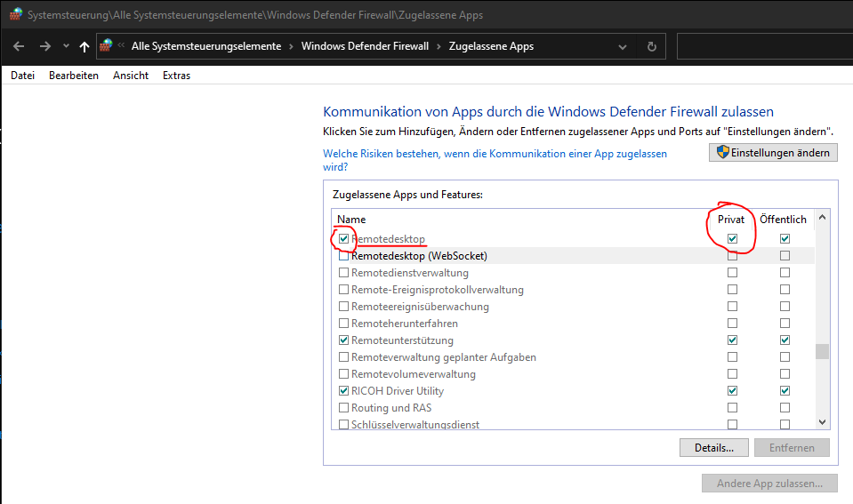Navigate to Alle Systemsteuerungselemente breadcrumb

(x=206, y=46)
